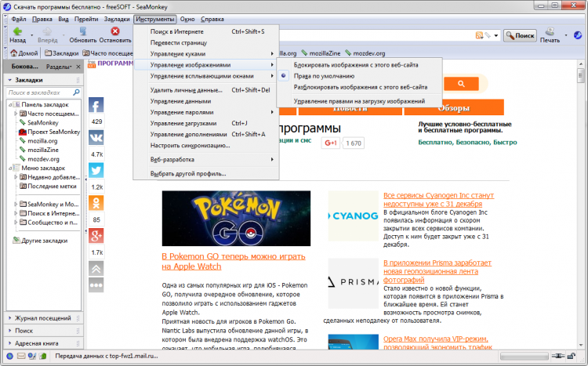Click the VK share icon
Screen dimensions: 588x366
pos(96,138)
